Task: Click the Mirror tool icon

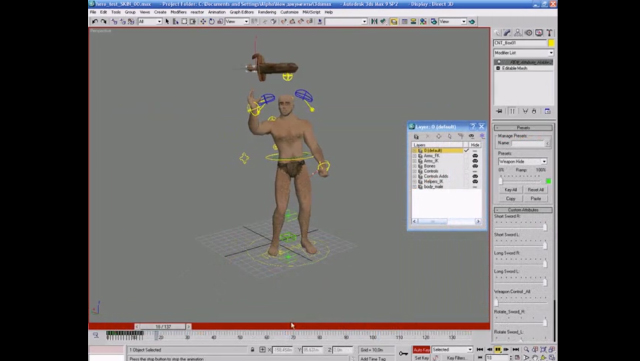Action: pyautogui.click(x=374, y=21)
